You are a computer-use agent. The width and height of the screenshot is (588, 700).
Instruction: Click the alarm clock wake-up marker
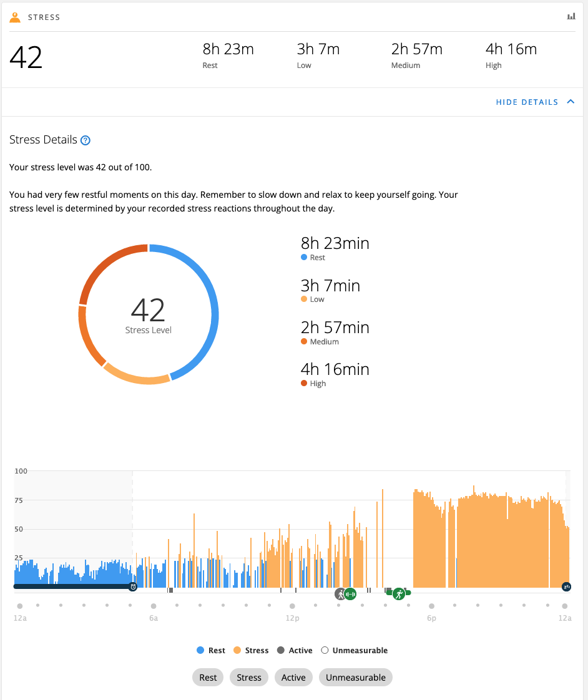click(133, 587)
